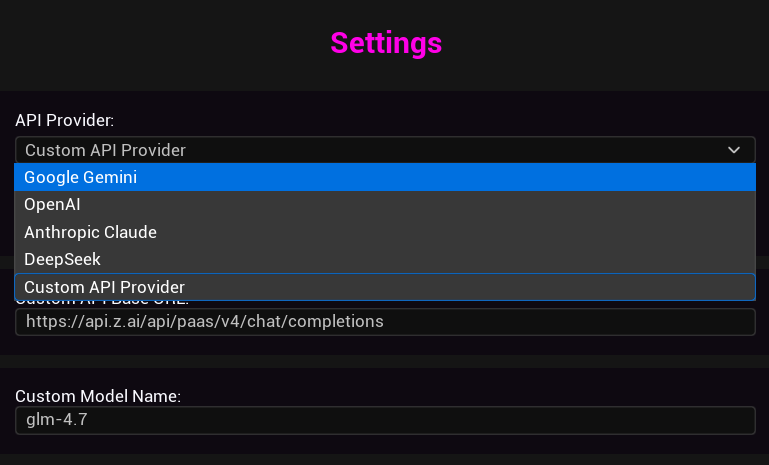This screenshot has width=769, height=465.
Task: Select the DeepSeek provider option
Action: tap(62, 259)
